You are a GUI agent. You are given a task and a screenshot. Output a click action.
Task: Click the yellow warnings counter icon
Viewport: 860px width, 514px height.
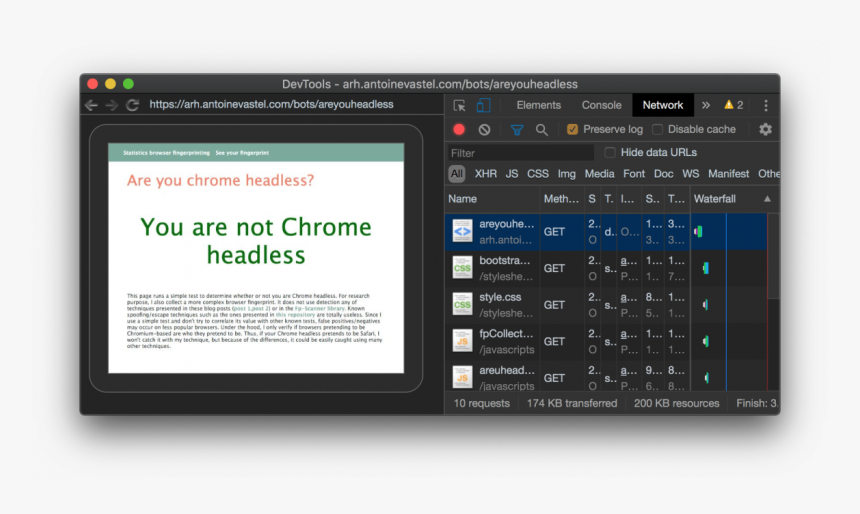point(733,105)
